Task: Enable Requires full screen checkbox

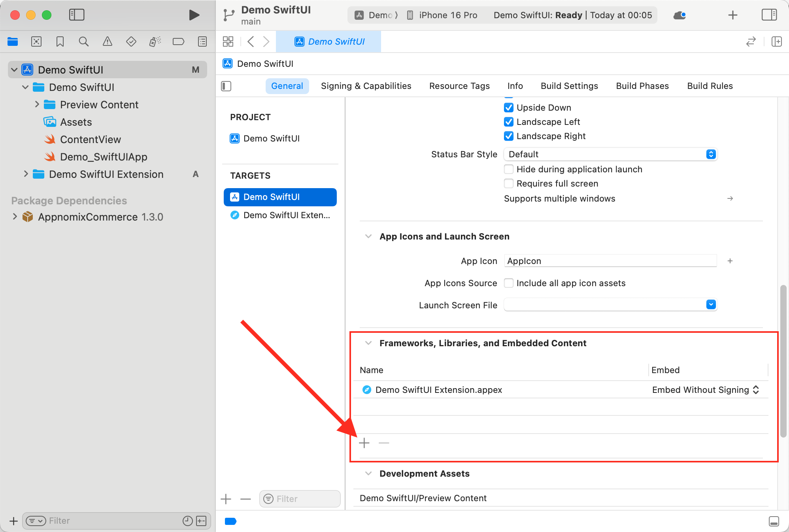Action: coord(509,183)
